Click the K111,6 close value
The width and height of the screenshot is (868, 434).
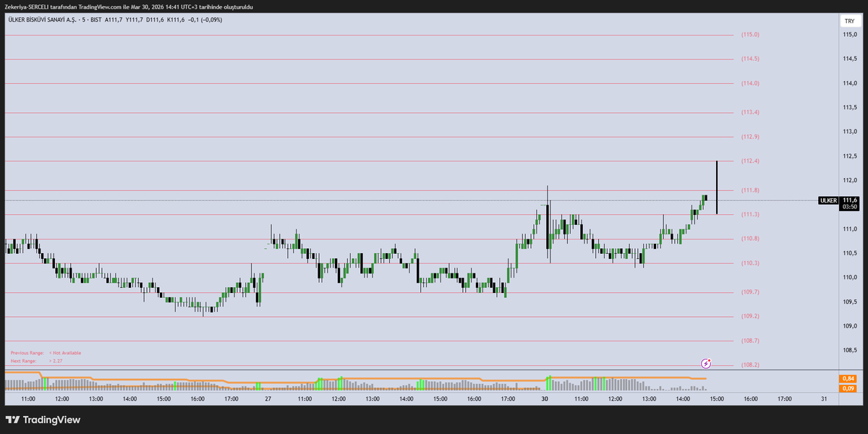coord(174,20)
